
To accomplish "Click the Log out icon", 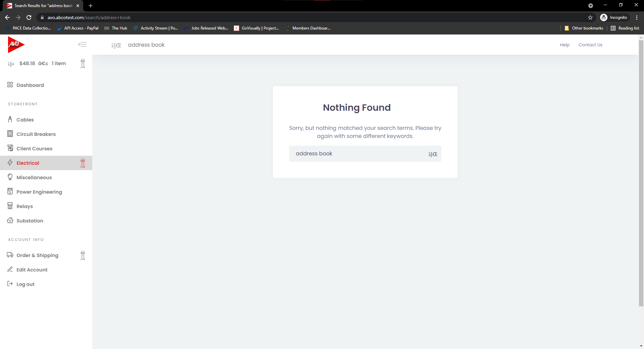I will (10, 284).
